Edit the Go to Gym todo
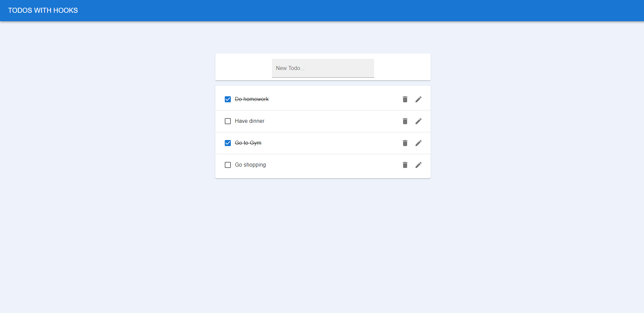This screenshot has height=313, width=644. (x=419, y=143)
